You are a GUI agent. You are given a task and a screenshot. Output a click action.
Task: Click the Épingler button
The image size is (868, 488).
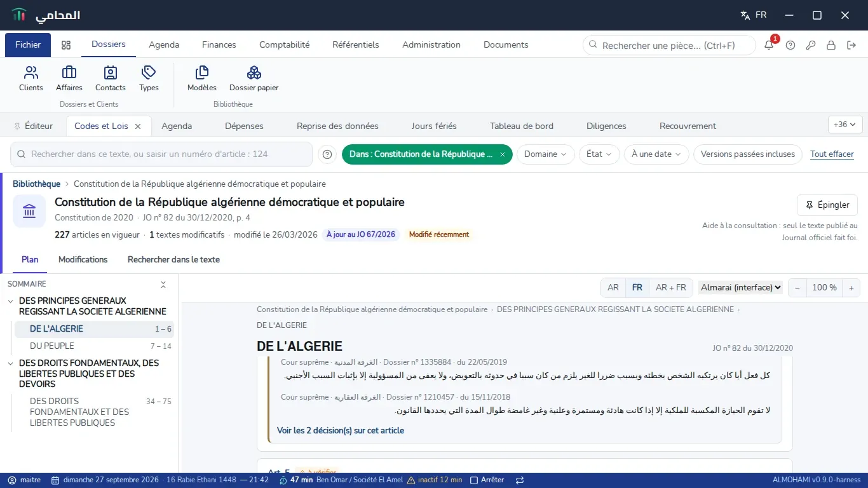[x=827, y=205]
